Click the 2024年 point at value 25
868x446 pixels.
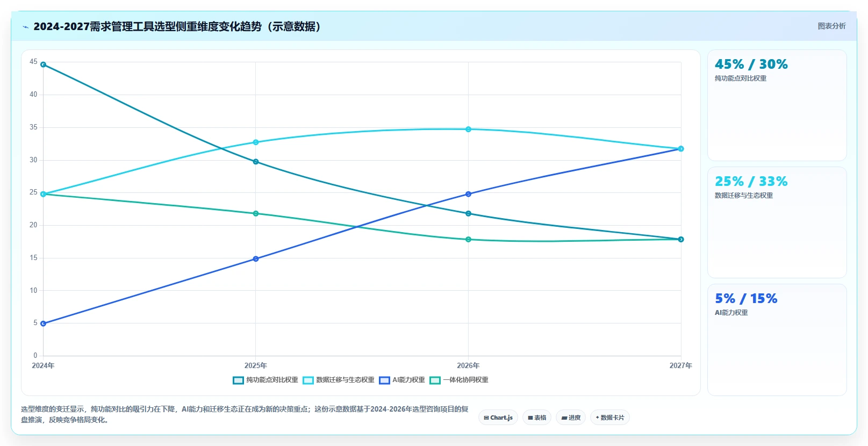43,194
